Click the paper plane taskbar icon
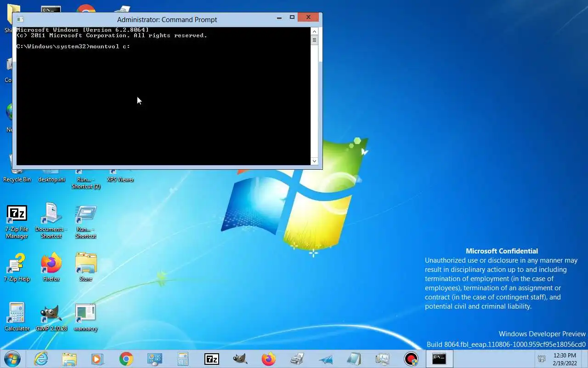 [325, 359]
